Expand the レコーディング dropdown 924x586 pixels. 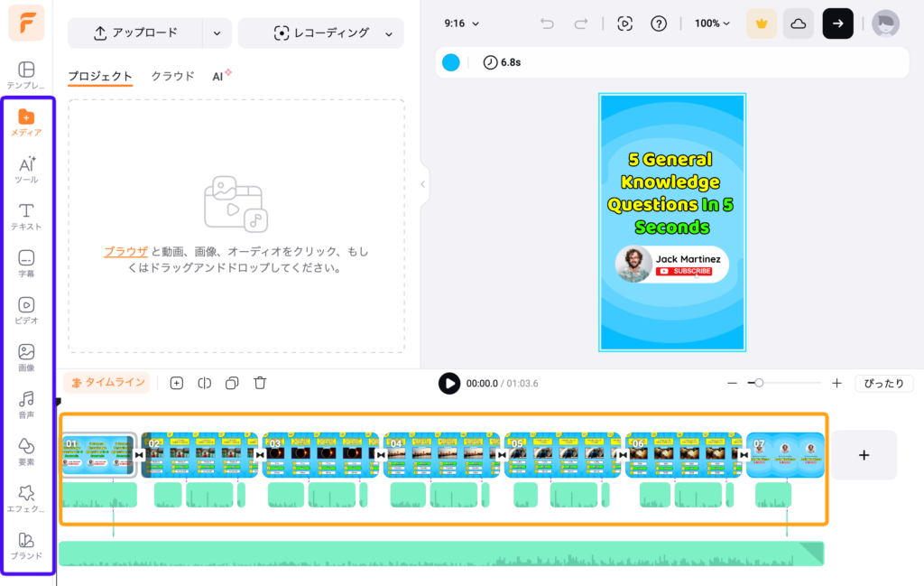pos(389,33)
